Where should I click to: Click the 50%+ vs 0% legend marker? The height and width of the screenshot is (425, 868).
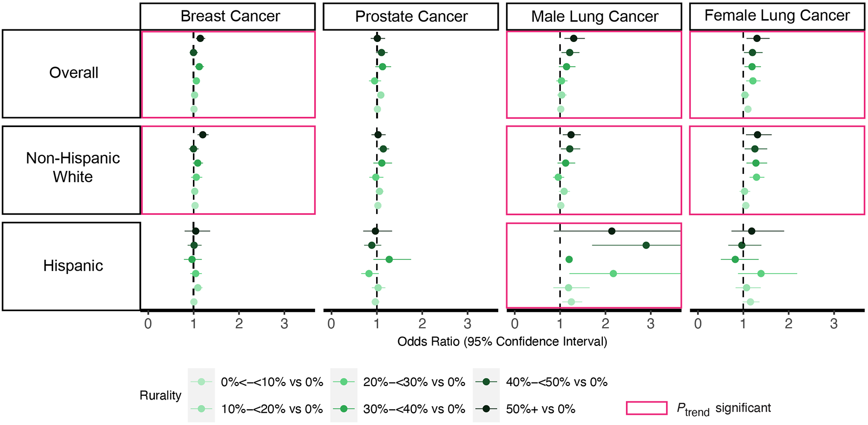click(487, 409)
